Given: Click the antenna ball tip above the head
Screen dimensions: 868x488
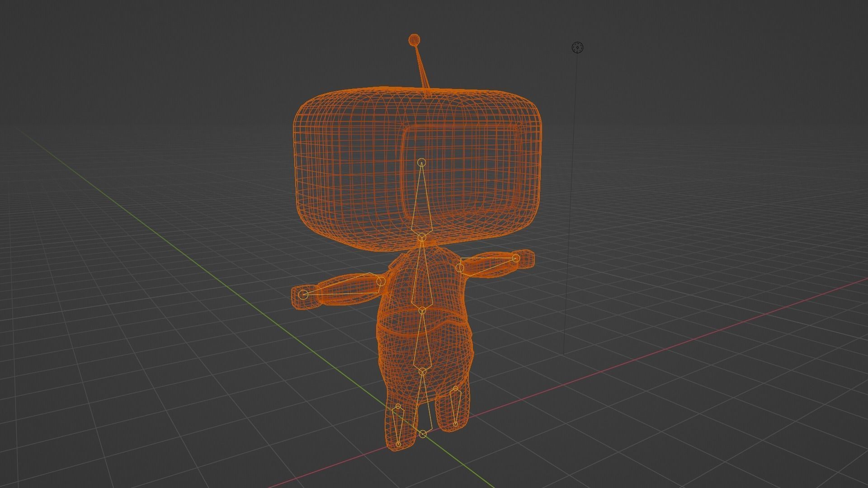Looking at the screenshot, I should pyautogui.click(x=415, y=40).
